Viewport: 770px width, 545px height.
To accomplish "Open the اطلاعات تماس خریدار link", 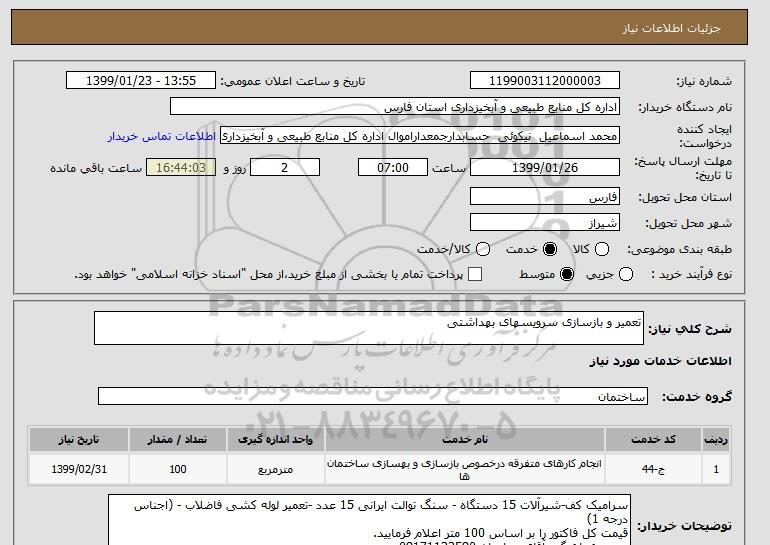I will tap(162, 136).
